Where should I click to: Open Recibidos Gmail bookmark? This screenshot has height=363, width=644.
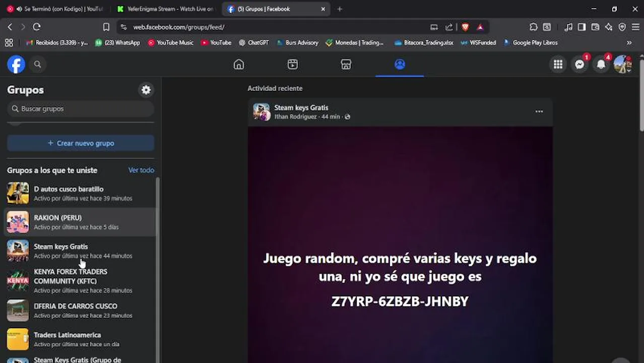(56, 43)
